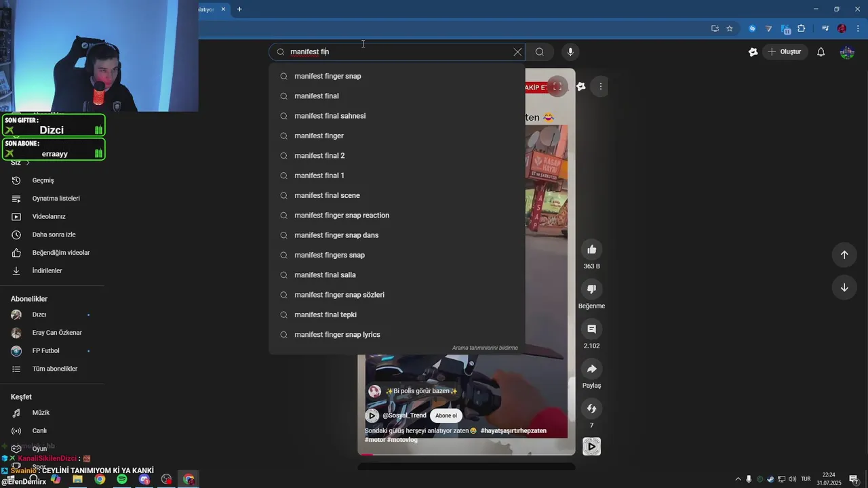The width and height of the screenshot is (868, 488).
Task: Clear the search box with the X icon
Action: click(x=517, y=52)
